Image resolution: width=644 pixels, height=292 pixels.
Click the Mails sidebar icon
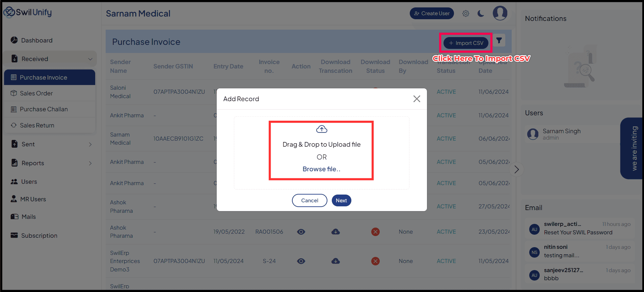15,216
